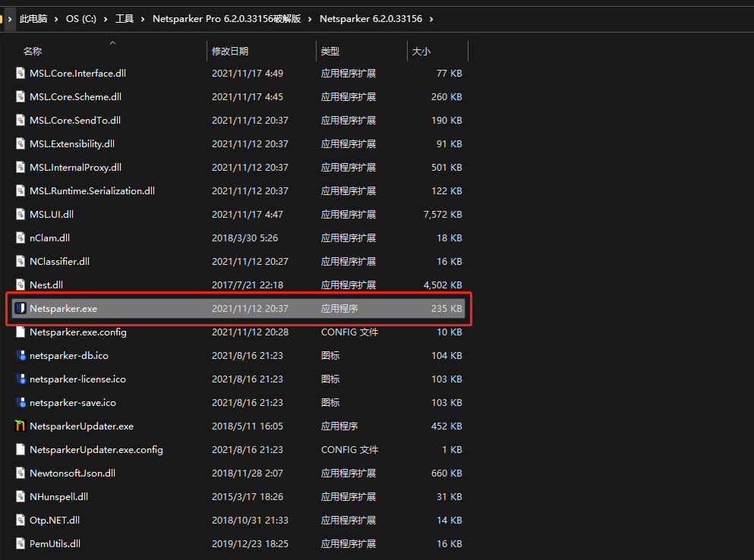Click the 452 KB size cell
The height and width of the screenshot is (560, 754).
click(446, 426)
